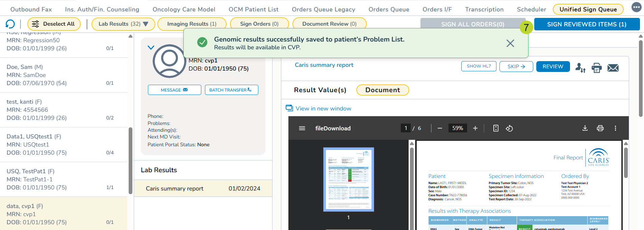Click fit to page icon
The width and height of the screenshot is (644, 230).
pos(496,128)
